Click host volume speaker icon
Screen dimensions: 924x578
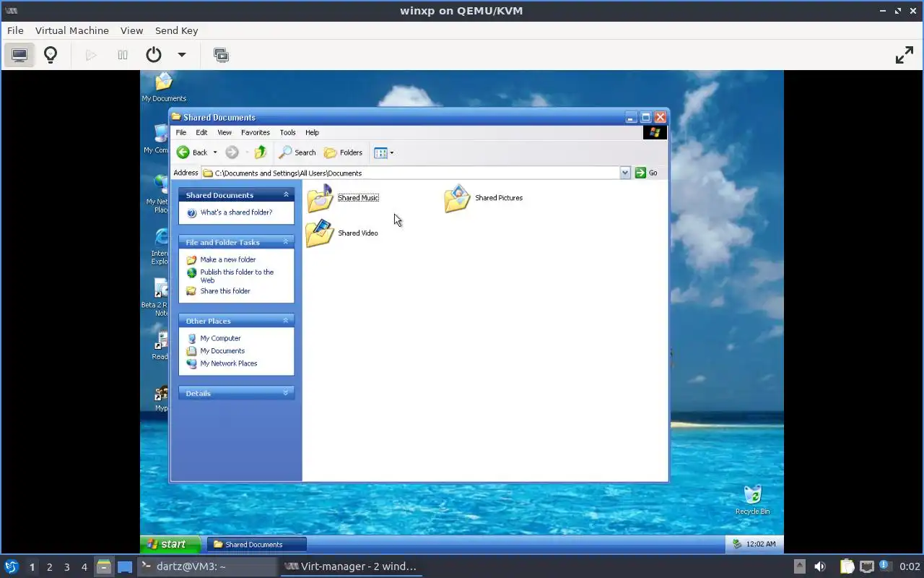[x=819, y=566]
